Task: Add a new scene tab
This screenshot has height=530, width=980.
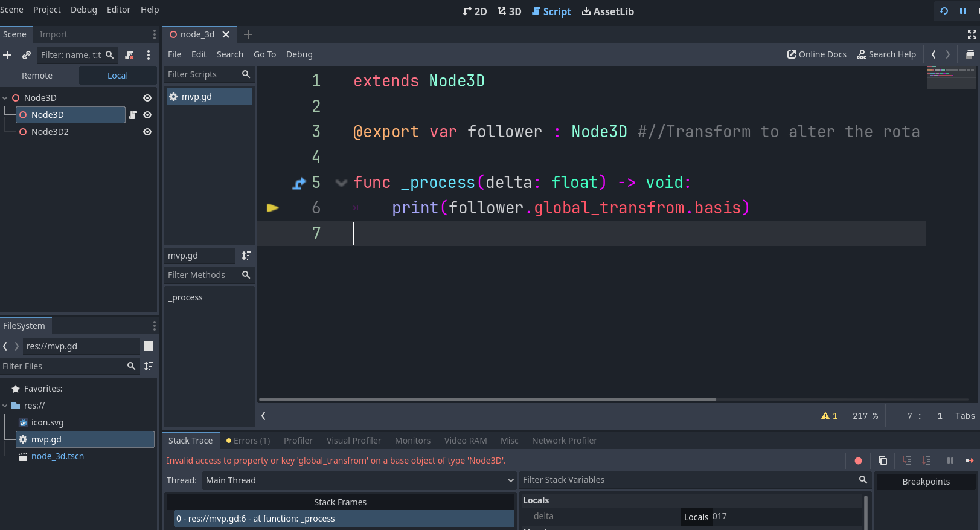Action: (x=248, y=34)
